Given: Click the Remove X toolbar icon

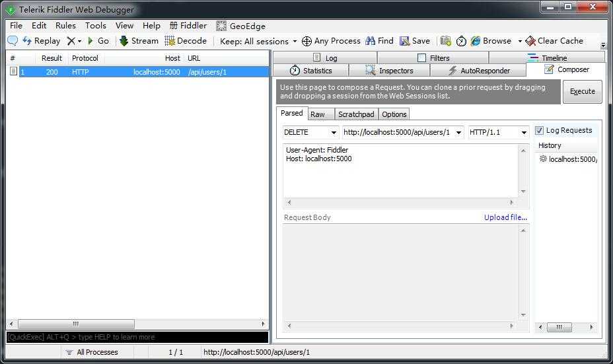Looking at the screenshot, I should (71, 41).
